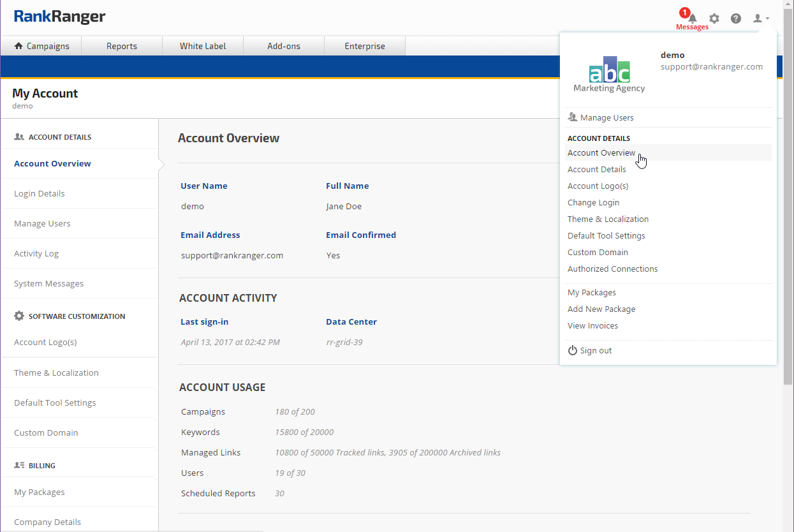Click Add New Package menu entry
Screen dimensions: 794x532
[601, 309]
